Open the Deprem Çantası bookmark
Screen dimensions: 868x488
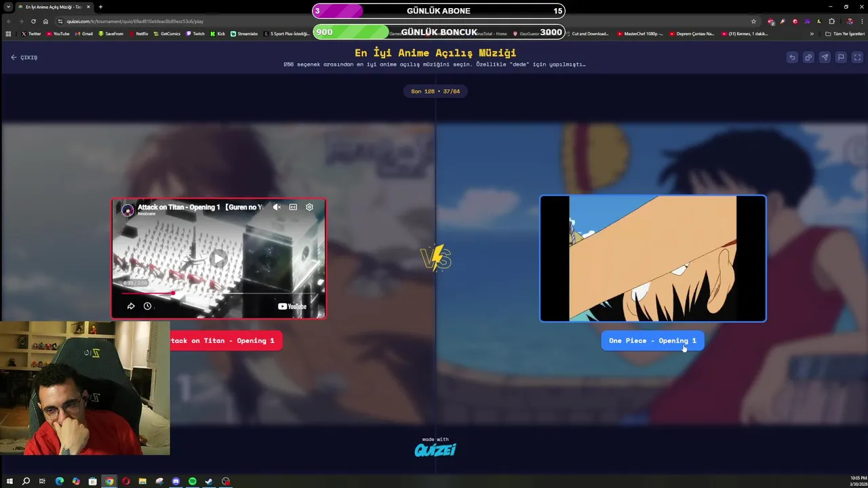[692, 34]
